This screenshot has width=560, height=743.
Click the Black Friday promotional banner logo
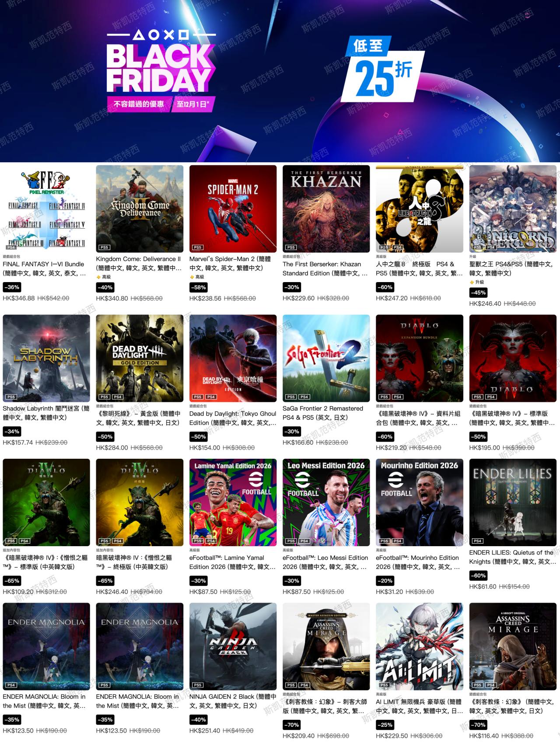point(161,70)
